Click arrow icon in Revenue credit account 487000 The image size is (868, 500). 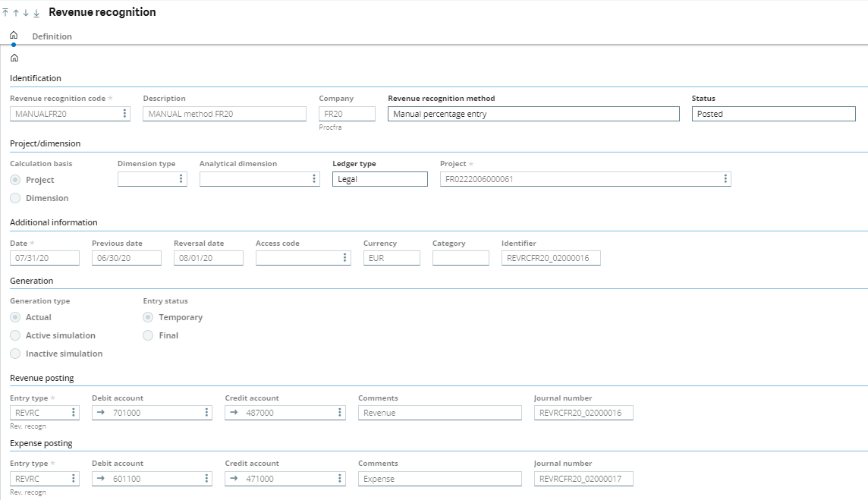tap(234, 413)
